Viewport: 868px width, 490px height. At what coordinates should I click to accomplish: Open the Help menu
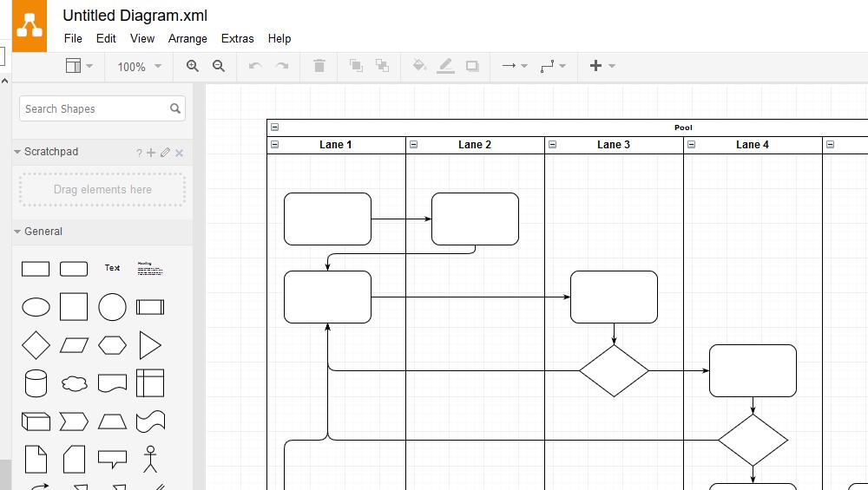279,39
